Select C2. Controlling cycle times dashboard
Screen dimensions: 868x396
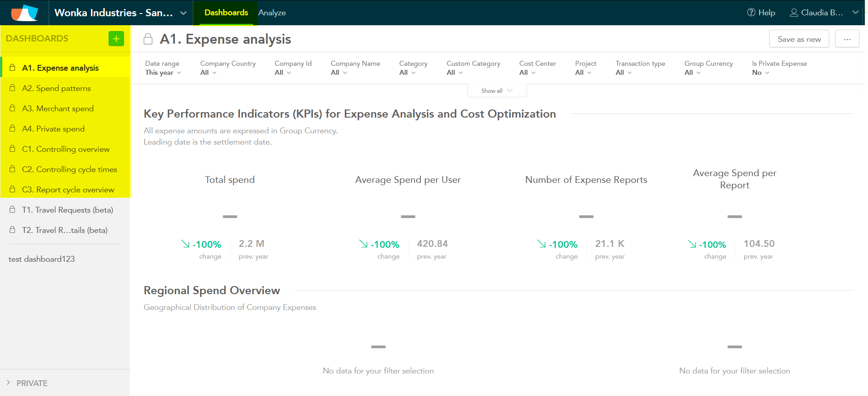69,169
